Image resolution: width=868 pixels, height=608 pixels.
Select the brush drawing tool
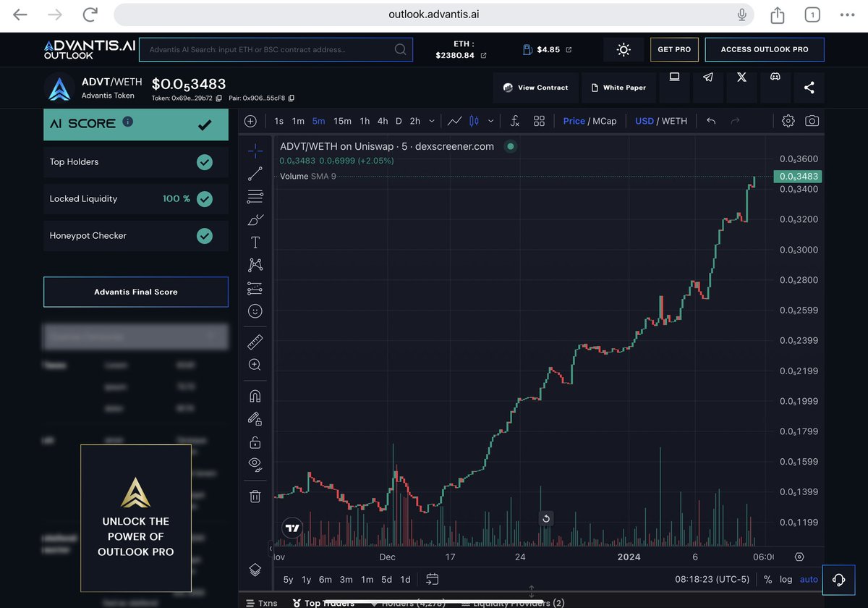click(x=255, y=219)
